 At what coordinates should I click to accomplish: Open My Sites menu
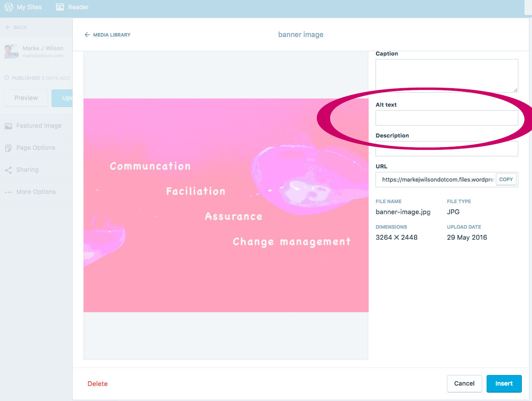click(x=29, y=7)
